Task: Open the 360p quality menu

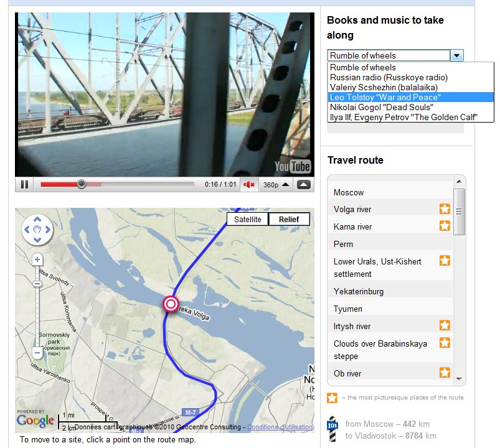Action: click(276, 185)
